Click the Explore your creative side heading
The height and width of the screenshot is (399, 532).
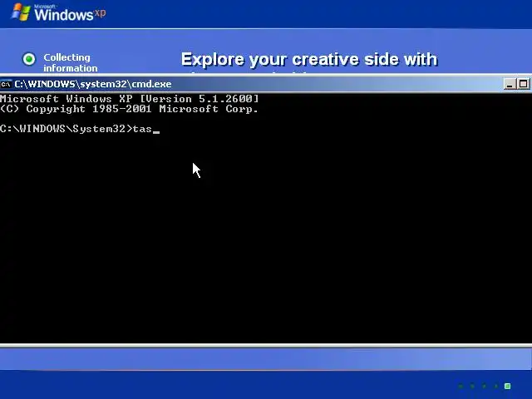coord(309,59)
